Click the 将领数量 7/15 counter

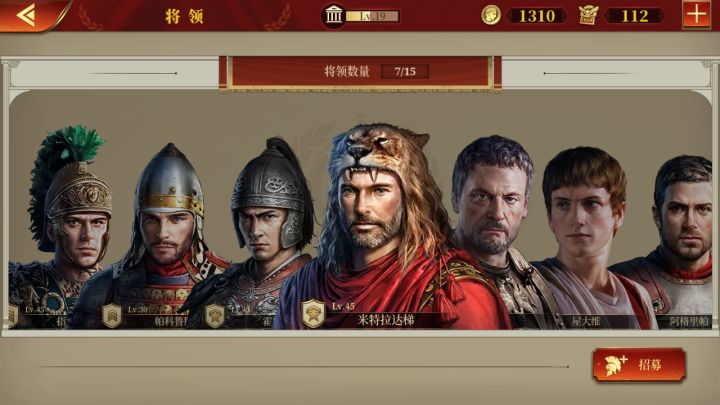[370, 71]
